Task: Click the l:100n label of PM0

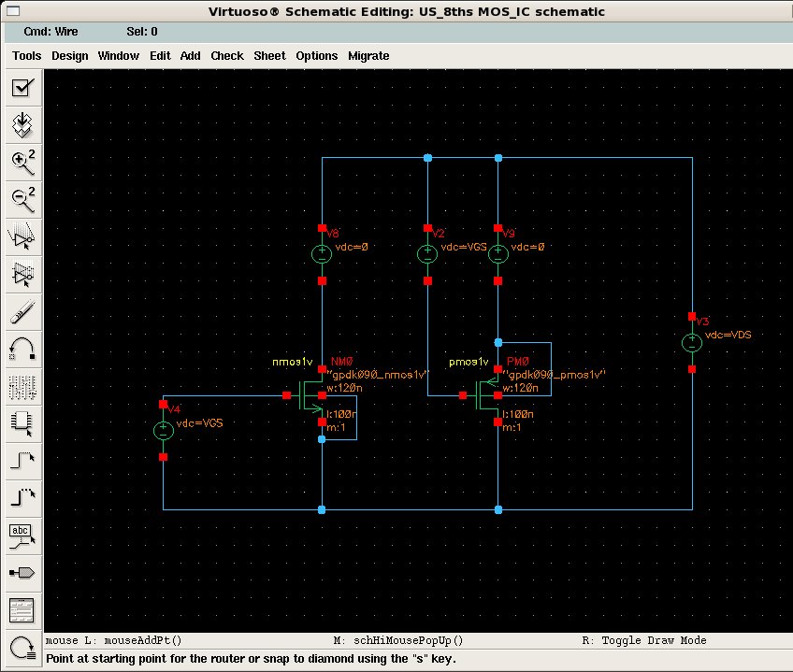Action: pos(518,414)
